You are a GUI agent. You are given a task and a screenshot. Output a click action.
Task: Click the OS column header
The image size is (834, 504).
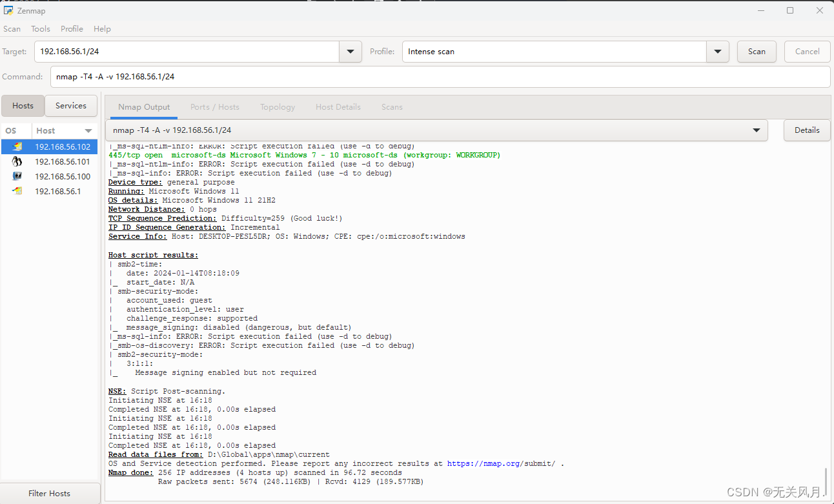(x=16, y=130)
